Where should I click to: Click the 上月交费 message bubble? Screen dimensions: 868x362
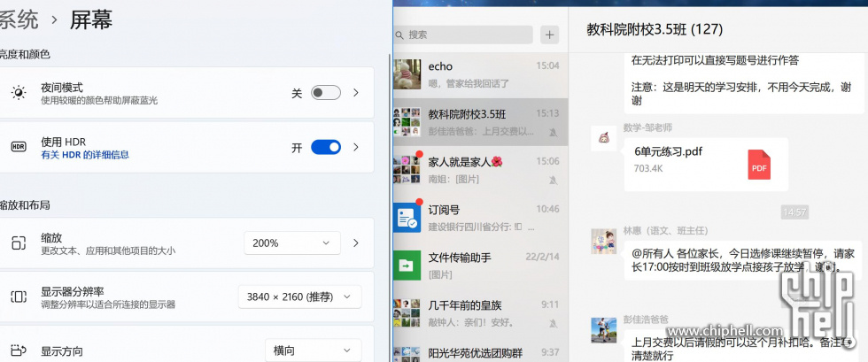coord(743,347)
